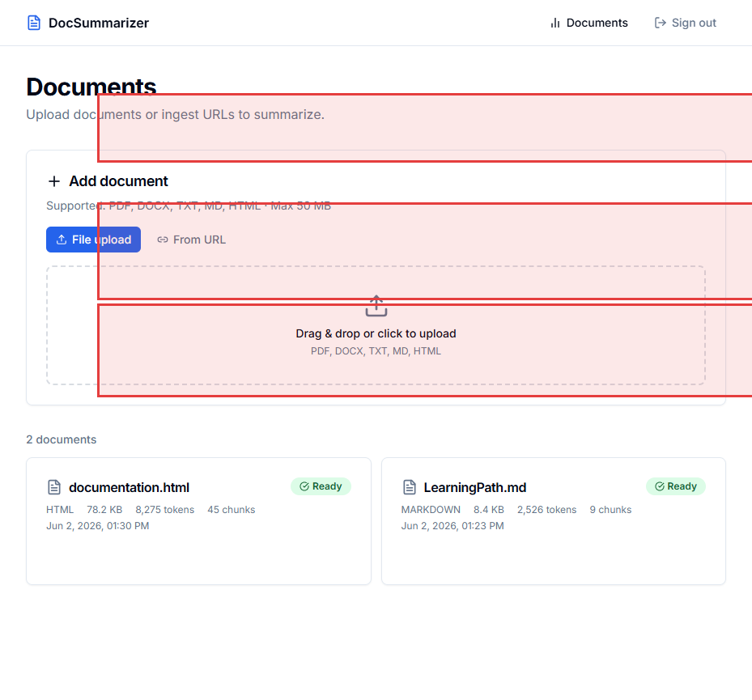Click the upload icon in File upload button
Screen dimensions: 752x700
62,240
